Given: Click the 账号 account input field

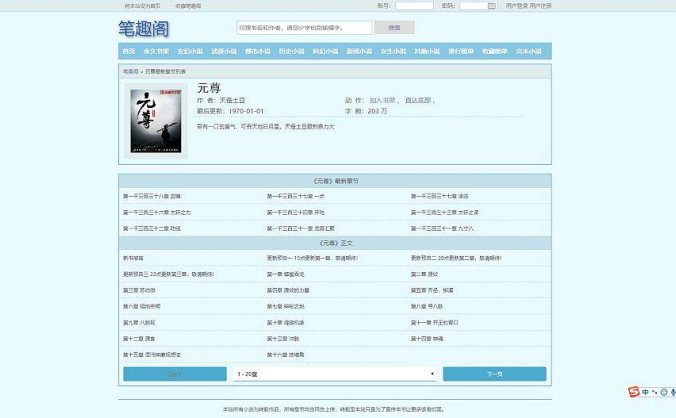Looking at the screenshot, I should tap(414, 6).
